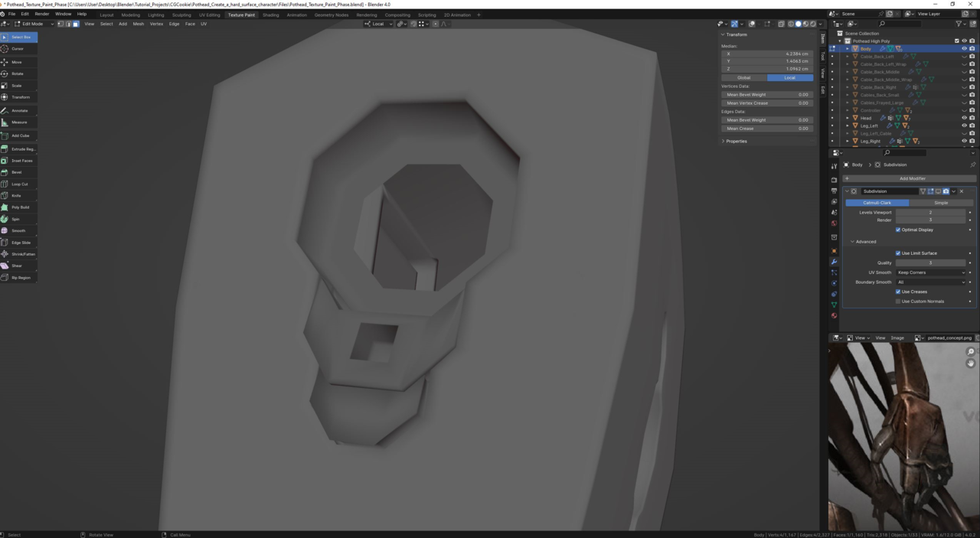This screenshot has width=980, height=538.
Task: Switch to the Shading workspace tab
Action: pos(271,15)
